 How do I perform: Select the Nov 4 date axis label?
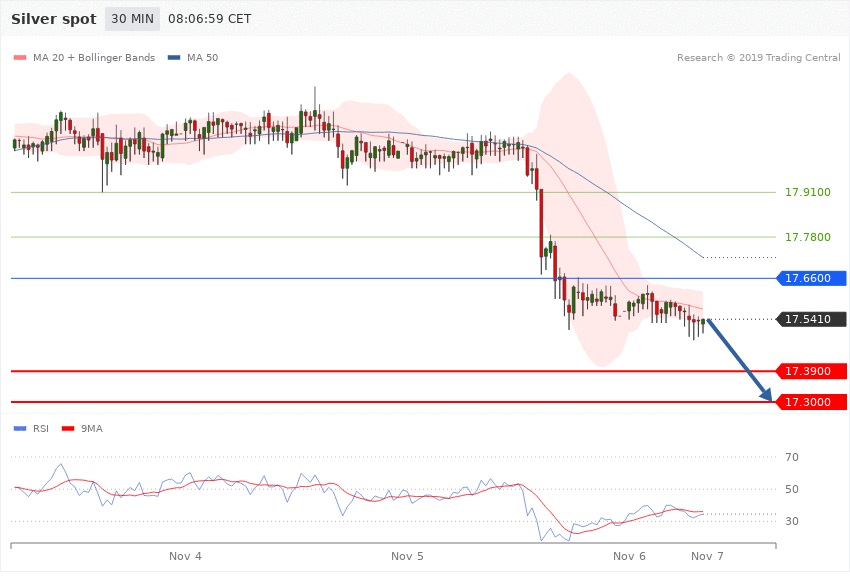coord(185,555)
